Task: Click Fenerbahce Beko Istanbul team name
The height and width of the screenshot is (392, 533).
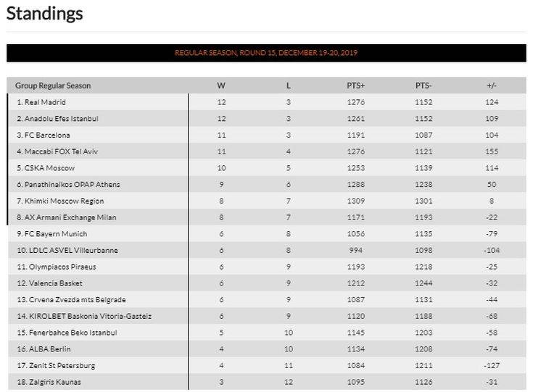Action: pos(70,333)
